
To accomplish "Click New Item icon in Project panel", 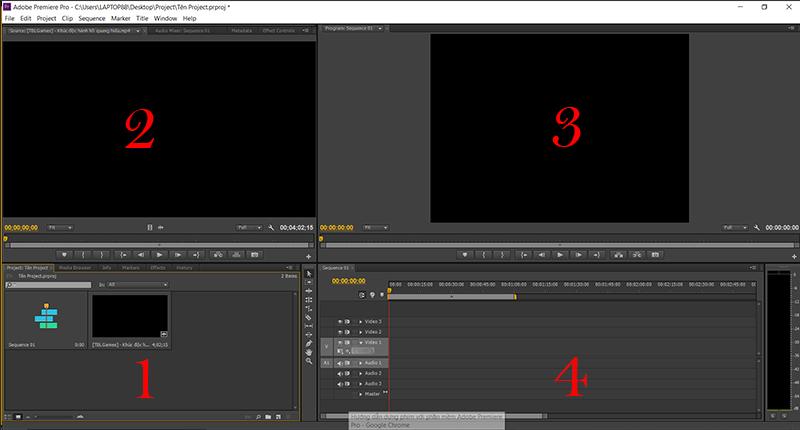I will tap(278, 417).
